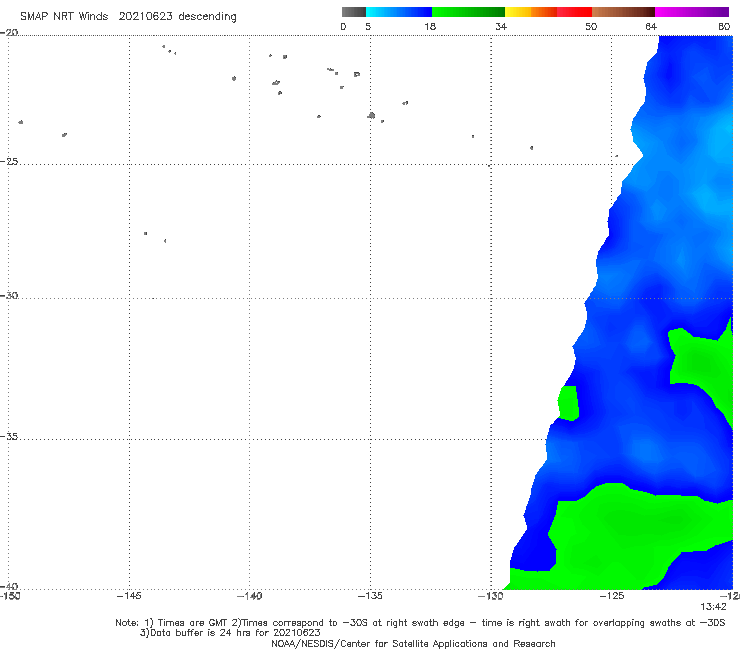Click the '-130' longitude axis label
The image size is (740, 650).
click(490, 596)
